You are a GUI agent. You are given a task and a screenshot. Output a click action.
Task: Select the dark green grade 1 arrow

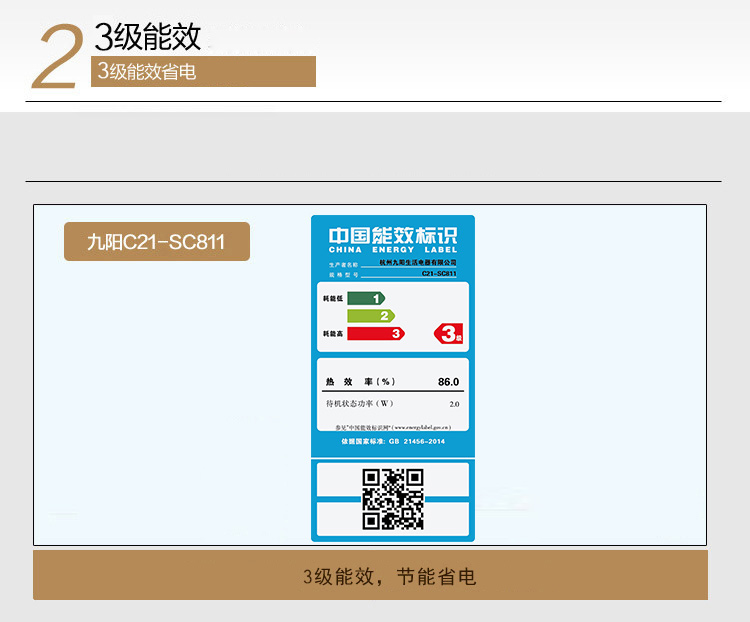pos(366,299)
